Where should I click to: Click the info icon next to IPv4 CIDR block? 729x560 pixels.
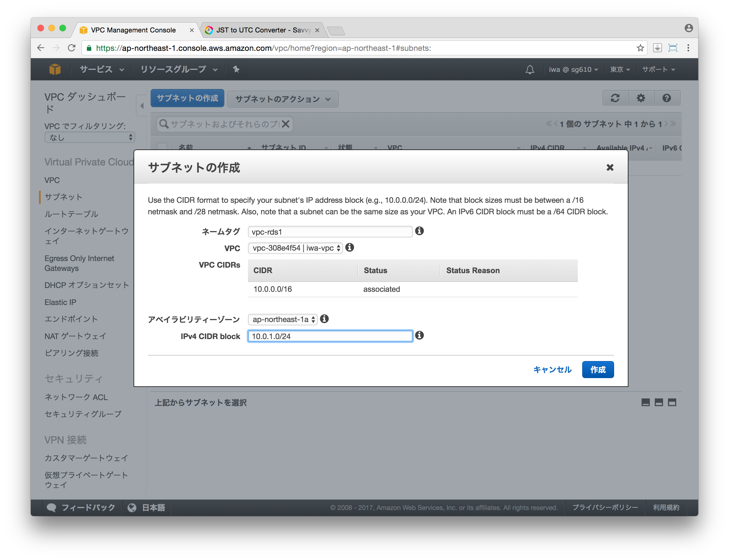tap(419, 335)
